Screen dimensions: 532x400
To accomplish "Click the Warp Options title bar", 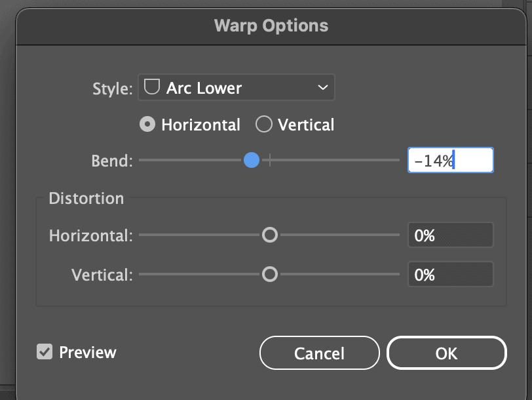I will pyautogui.click(x=271, y=26).
